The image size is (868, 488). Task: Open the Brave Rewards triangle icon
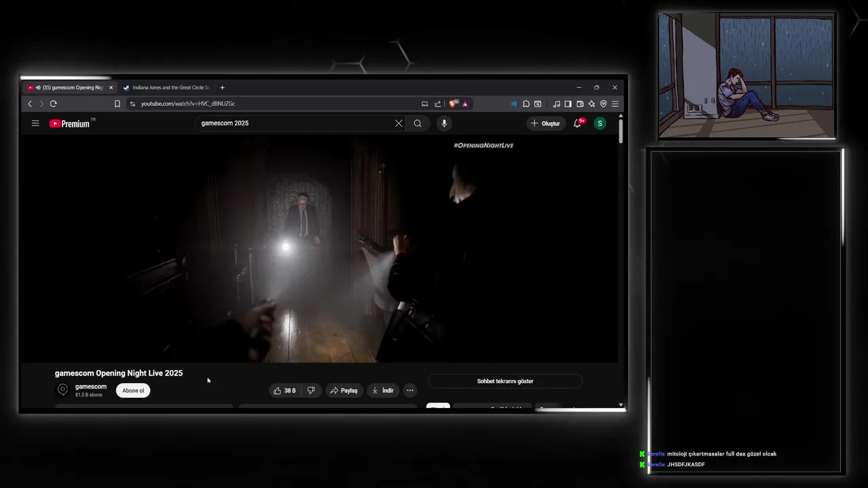pyautogui.click(x=465, y=104)
